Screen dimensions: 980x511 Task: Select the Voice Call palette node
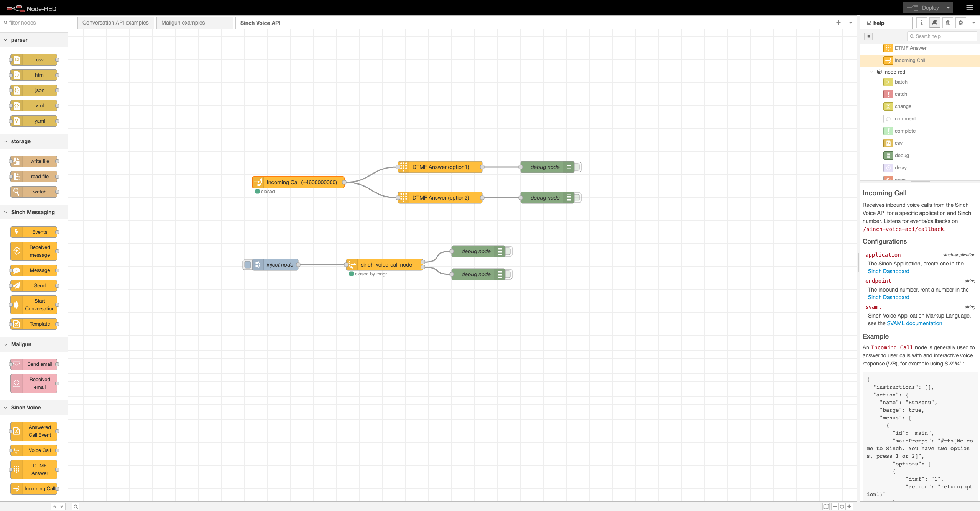click(34, 450)
